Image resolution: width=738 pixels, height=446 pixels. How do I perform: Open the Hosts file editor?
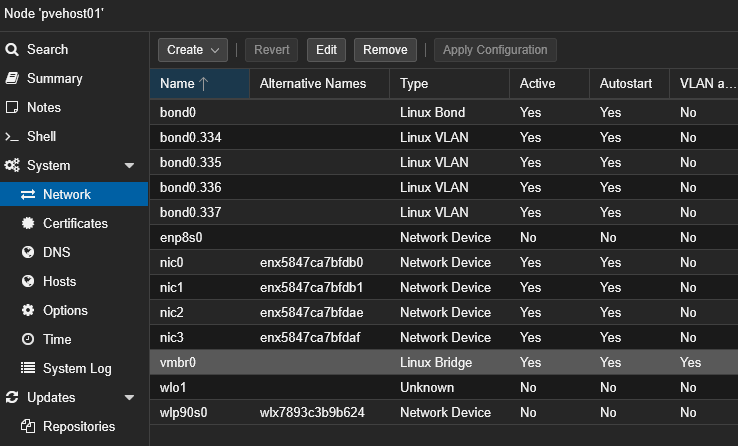click(x=74, y=281)
